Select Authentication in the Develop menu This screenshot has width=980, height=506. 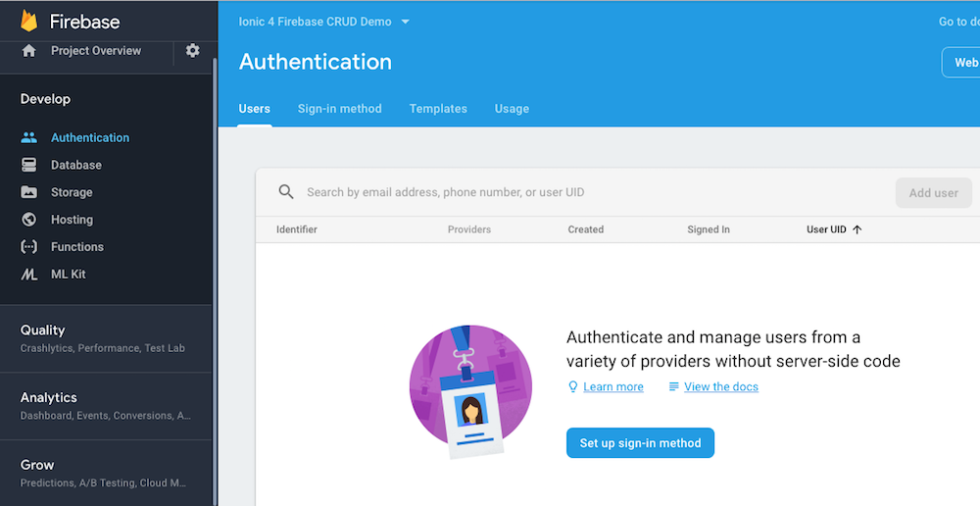click(90, 137)
